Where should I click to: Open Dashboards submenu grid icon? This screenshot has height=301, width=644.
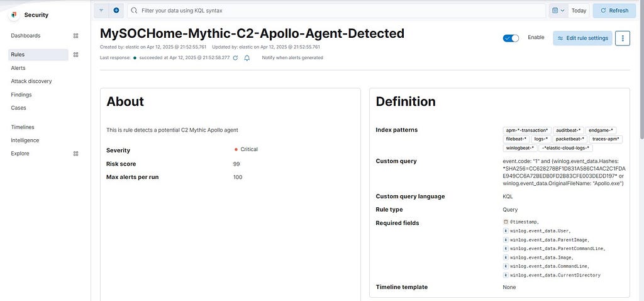click(x=75, y=36)
